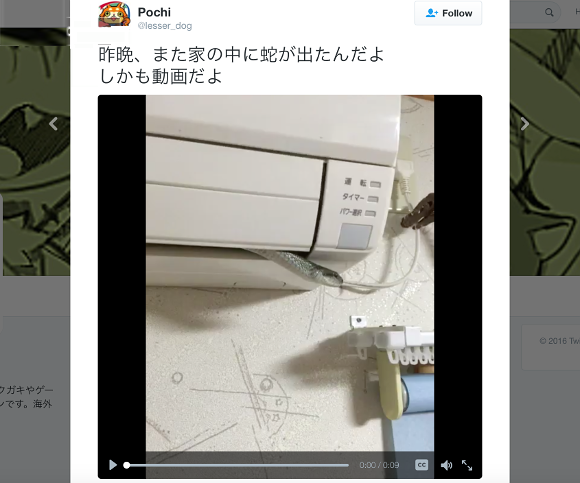This screenshot has width=580, height=483.
Task: Mute the video with the speaker icon
Action: (446, 465)
